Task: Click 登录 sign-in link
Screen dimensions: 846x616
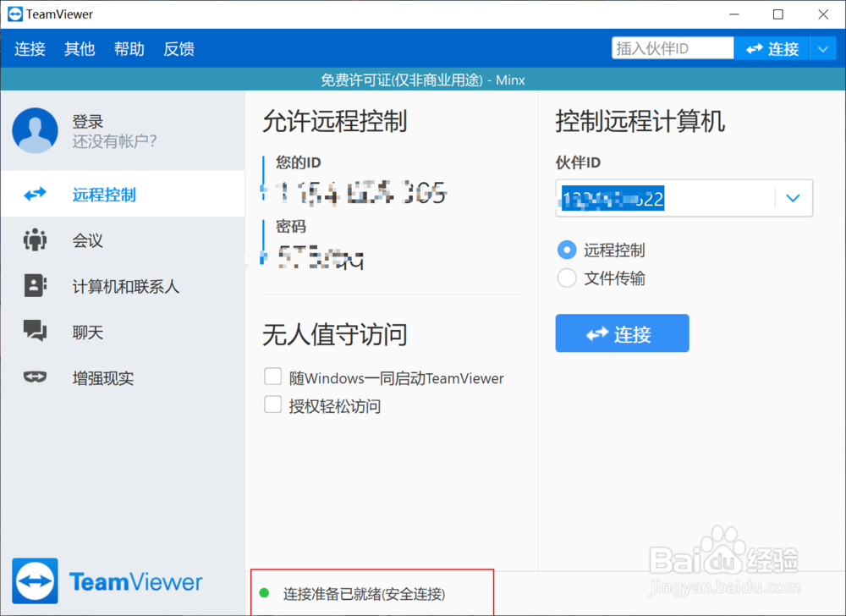Action: [x=88, y=121]
